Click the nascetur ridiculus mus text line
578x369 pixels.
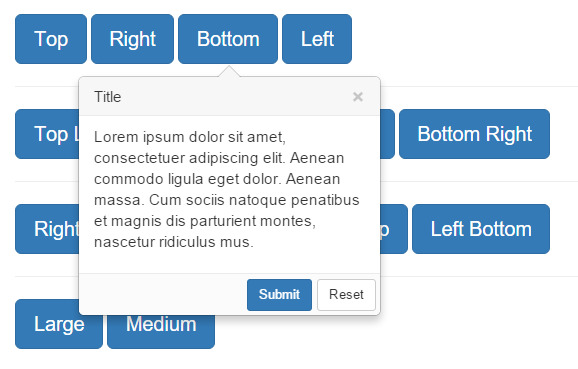coord(174,242)
